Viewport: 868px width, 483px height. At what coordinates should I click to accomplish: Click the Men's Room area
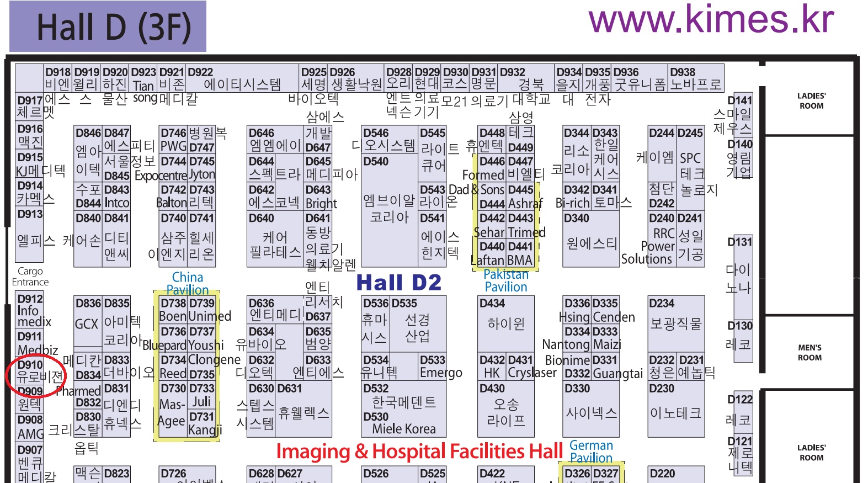point(810,353)
